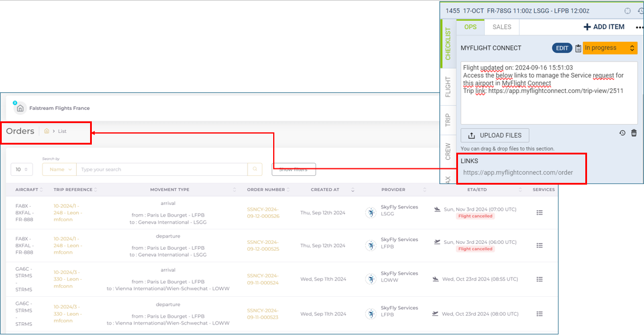The height and width of the screenshot is (335, 644).
Task: Open order number SSNCY-2024-09-12-000526
Action: (263, 212)
